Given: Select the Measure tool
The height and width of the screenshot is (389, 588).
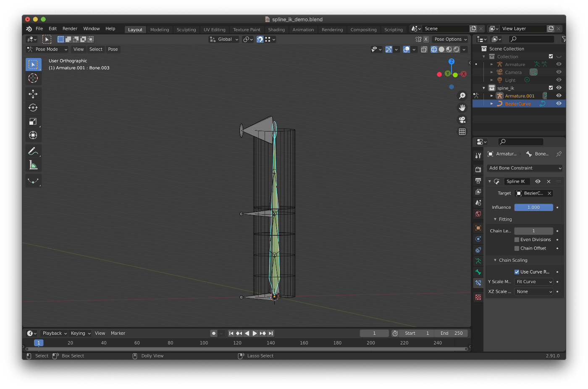Looking at the screenshot, I should click(33, 165).
